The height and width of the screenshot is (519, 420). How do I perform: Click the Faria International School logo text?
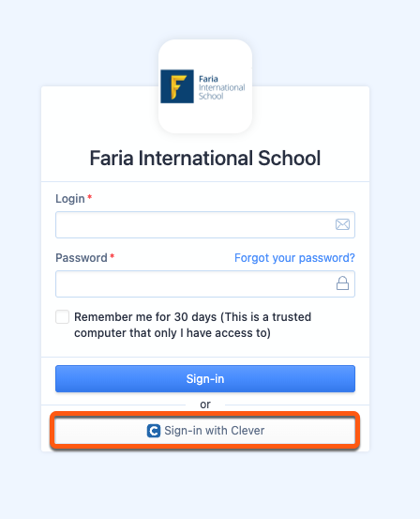point(221,87)
